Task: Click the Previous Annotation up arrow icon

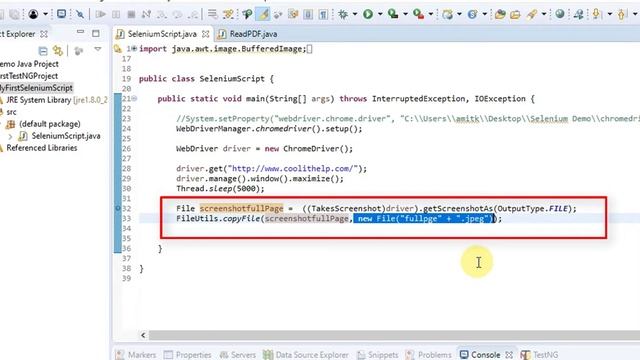Action: pos(622,15)
